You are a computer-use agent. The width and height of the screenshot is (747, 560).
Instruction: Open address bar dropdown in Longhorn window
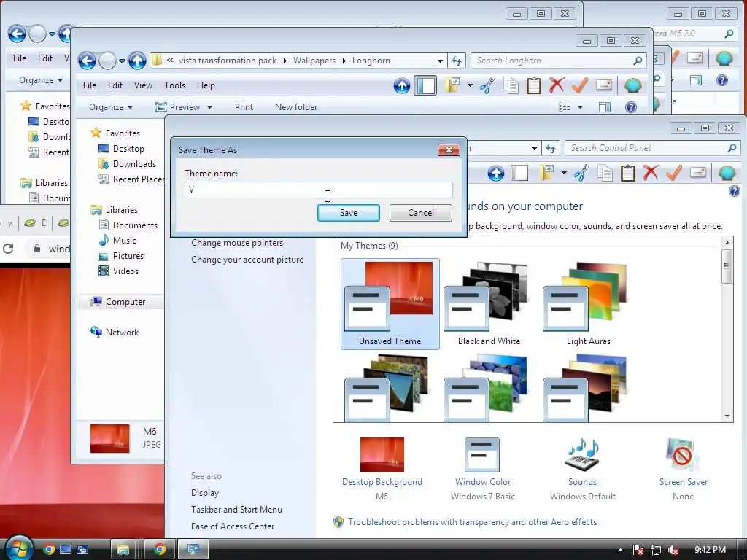click(440, 61)
